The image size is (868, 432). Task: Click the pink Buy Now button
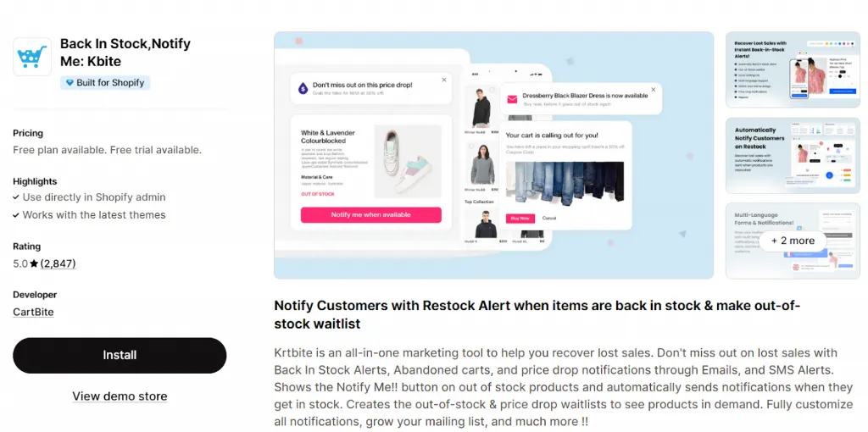coord(520,219)
